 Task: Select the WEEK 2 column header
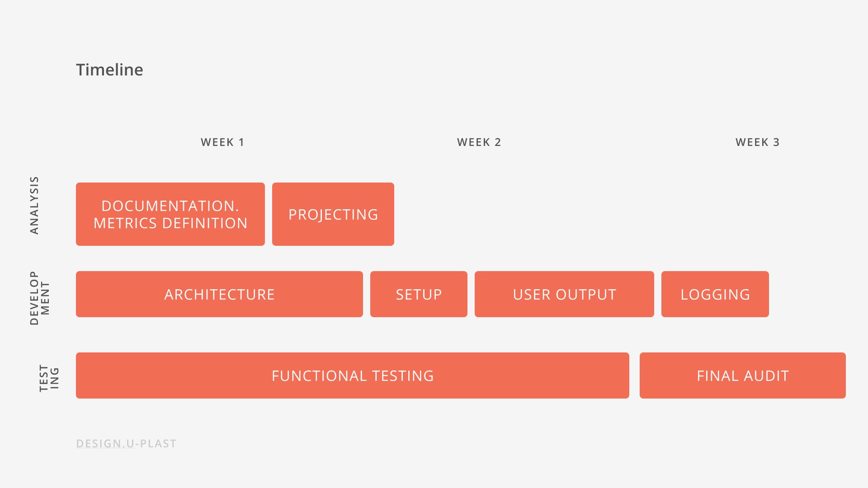pyautogui.click(x=479, y=142)
